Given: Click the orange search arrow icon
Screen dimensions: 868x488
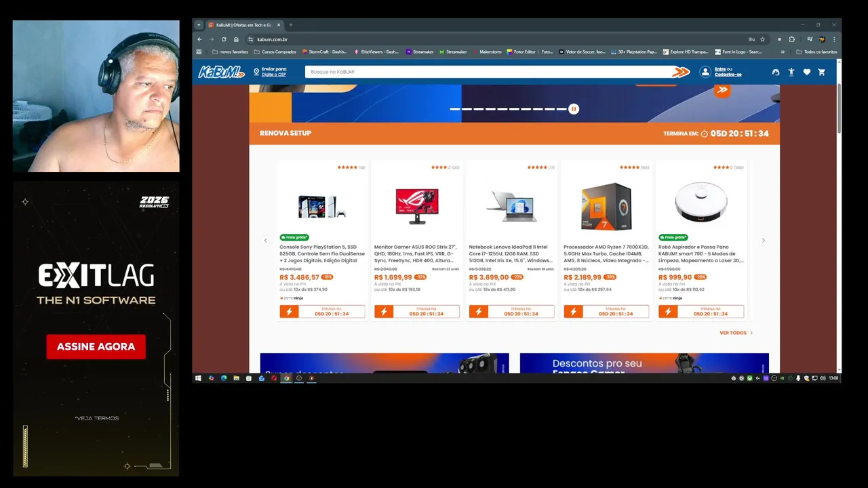Looking at the screenshot, I should click(681, 72).
